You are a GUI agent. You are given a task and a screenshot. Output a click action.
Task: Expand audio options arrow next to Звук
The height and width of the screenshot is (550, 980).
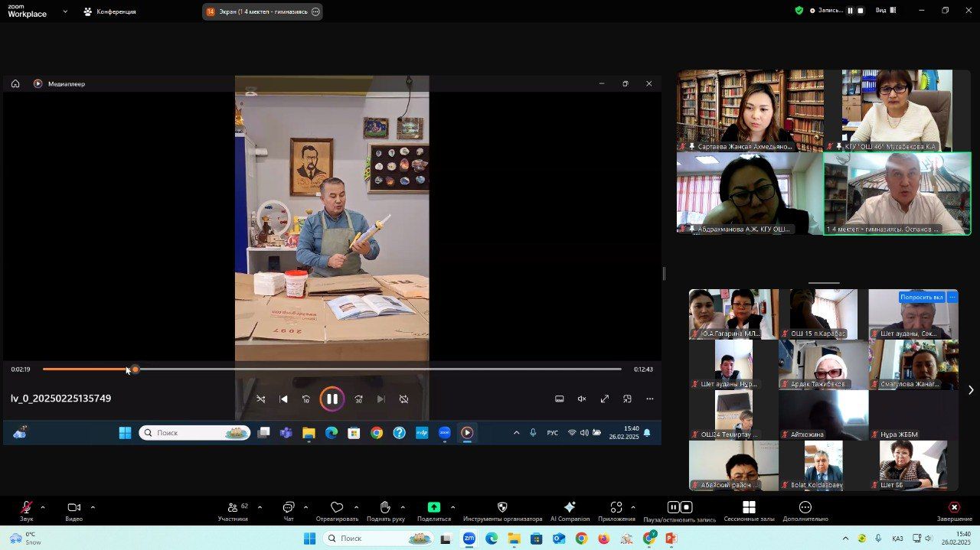click(43, 507)
